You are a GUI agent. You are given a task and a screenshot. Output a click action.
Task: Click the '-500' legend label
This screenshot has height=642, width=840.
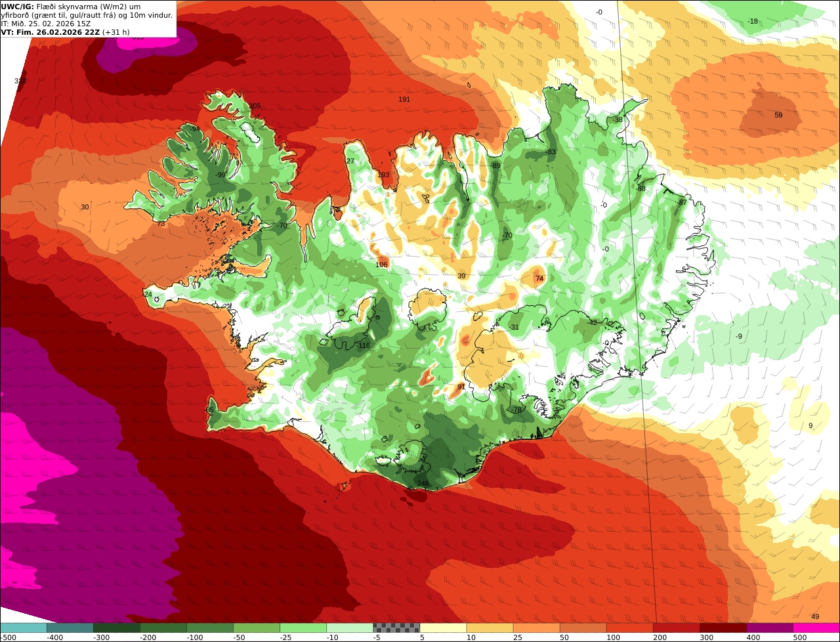point(8,637)
